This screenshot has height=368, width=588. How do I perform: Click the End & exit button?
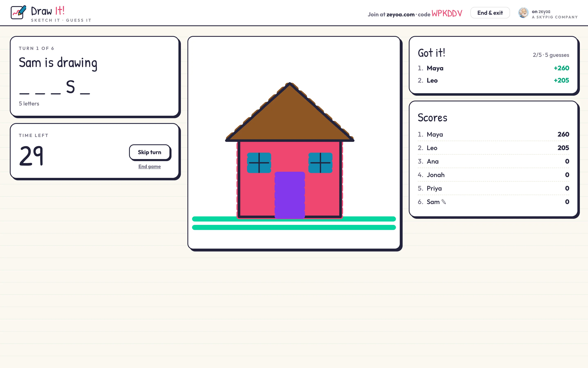(x=490, y=13)
